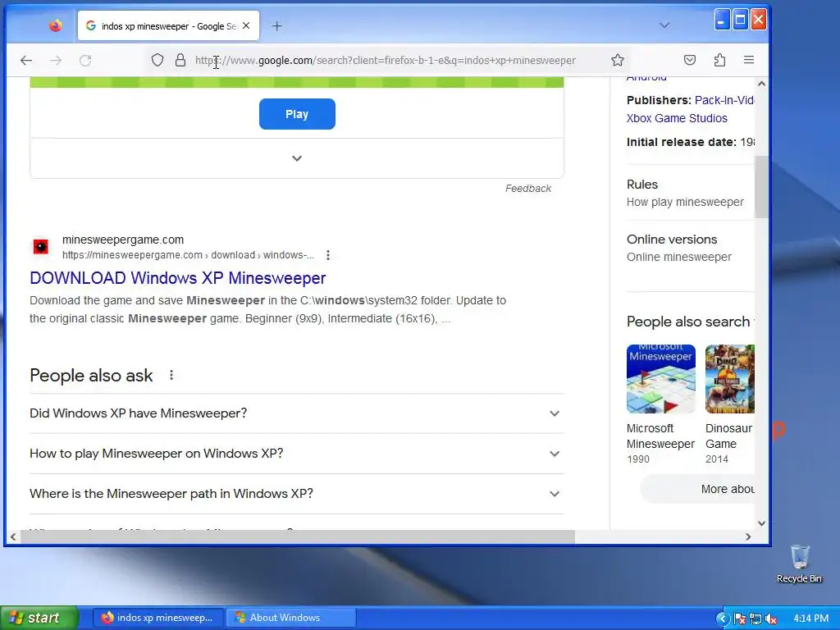Open the Extensions puzzle icon
The height and width of the screenshot is (630, 840).
(719, 60)
